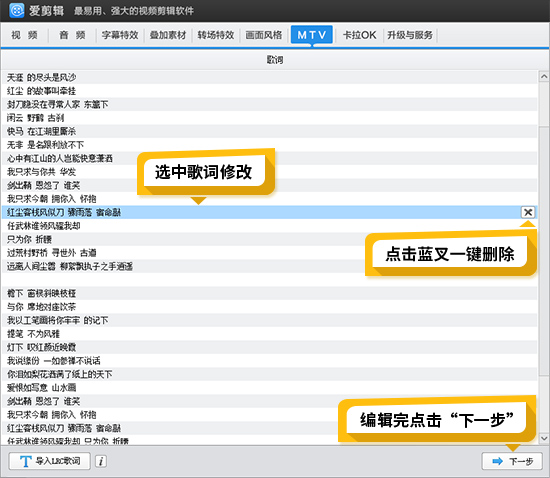The width and height of the screenshot is (550, 478).
Task: Select lyric line 与你 席地对座饮茶
Action: (269, 307)
